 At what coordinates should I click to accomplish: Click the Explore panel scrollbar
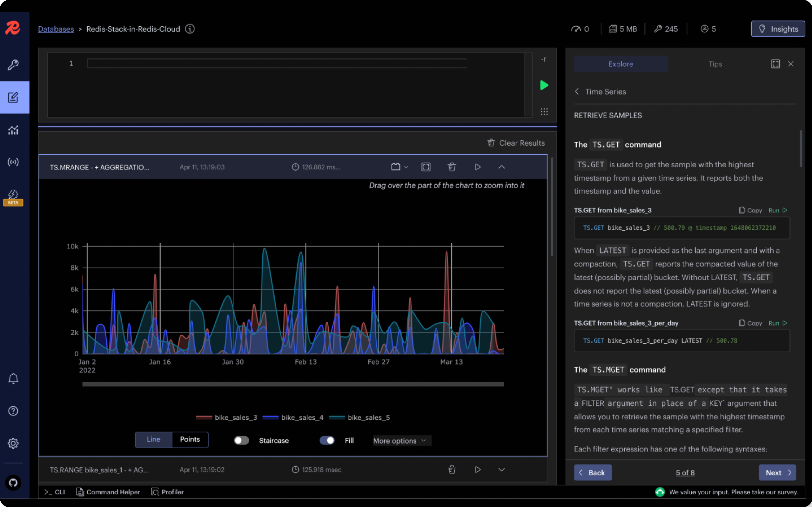(801, 148)
